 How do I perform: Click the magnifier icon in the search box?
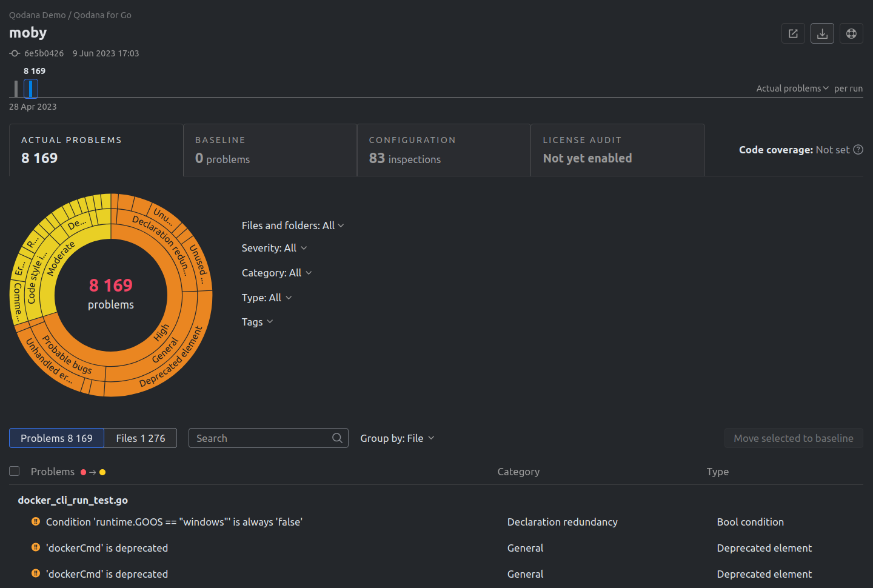pos(337,438)
